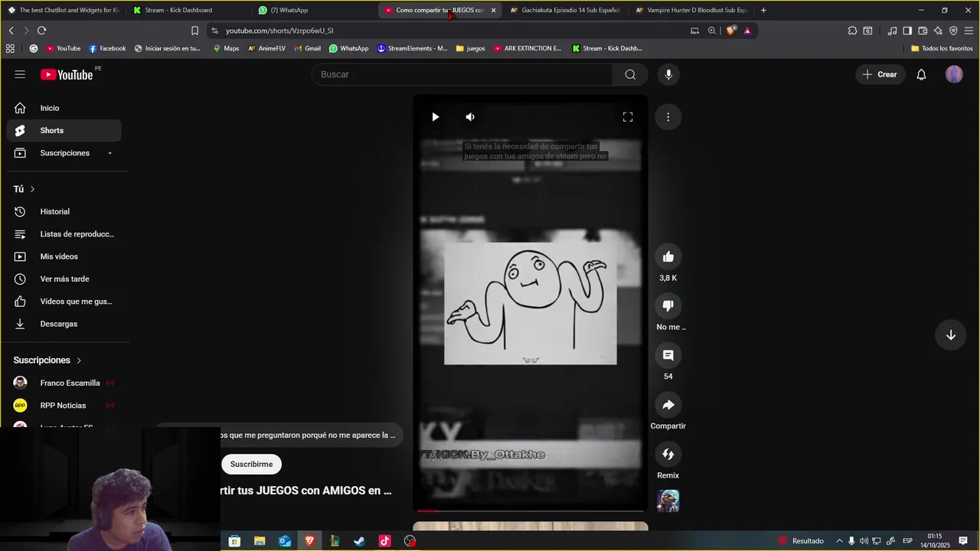Open Suscripciones in the sidebar

[x=64, y=153]
